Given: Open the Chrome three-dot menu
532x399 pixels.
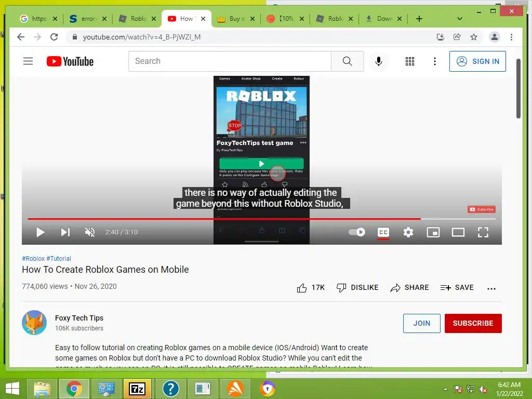Looking at the screenshot, I should pyautogui.click(x=511, y=37).
